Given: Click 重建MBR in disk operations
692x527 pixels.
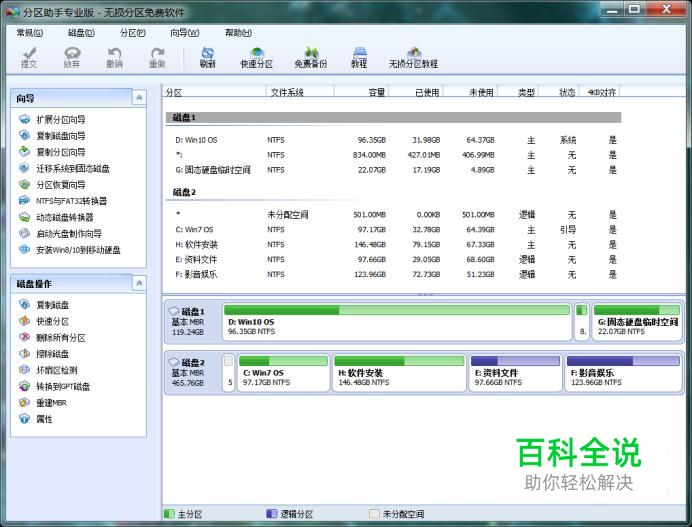Looking at the screenshot, I should 51,403.
